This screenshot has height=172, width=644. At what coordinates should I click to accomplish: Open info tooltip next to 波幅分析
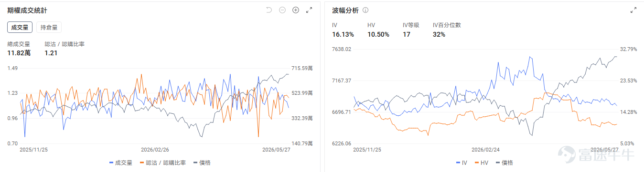coord(365,10)
